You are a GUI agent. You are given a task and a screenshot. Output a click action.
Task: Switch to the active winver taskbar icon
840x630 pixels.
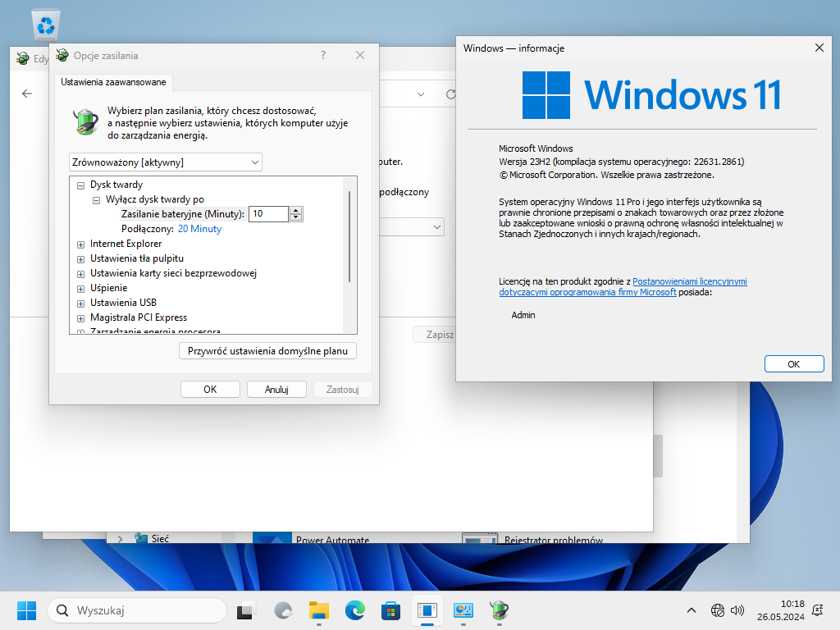(427, 610)
